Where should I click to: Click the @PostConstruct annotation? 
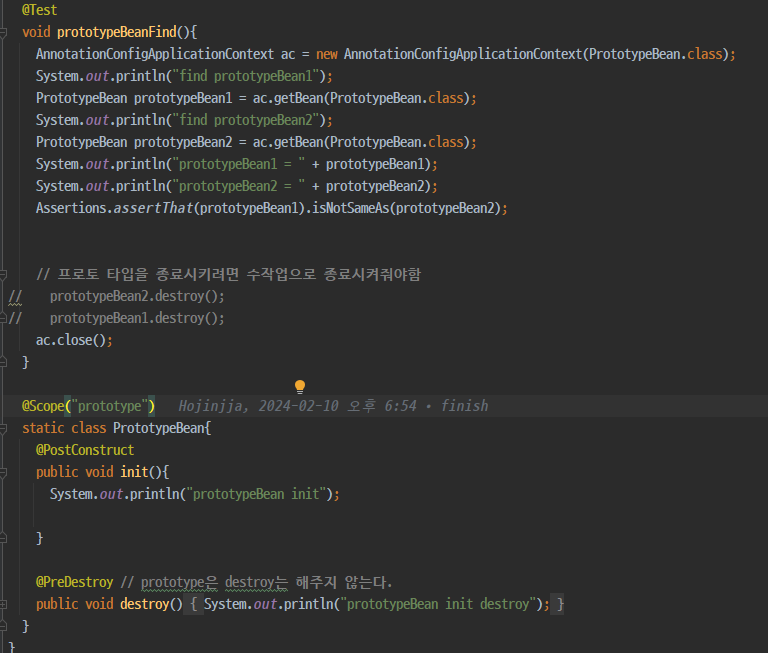click(x=85, y=450)
